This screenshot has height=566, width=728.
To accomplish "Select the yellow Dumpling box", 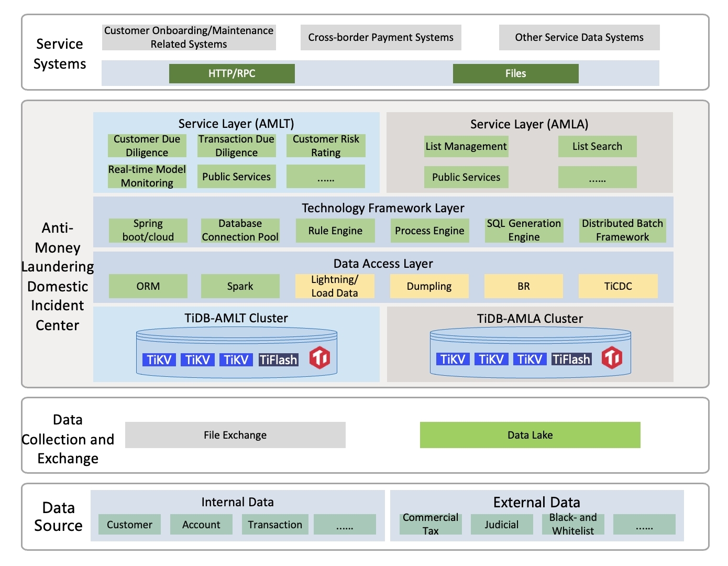I will click(429, 286).
